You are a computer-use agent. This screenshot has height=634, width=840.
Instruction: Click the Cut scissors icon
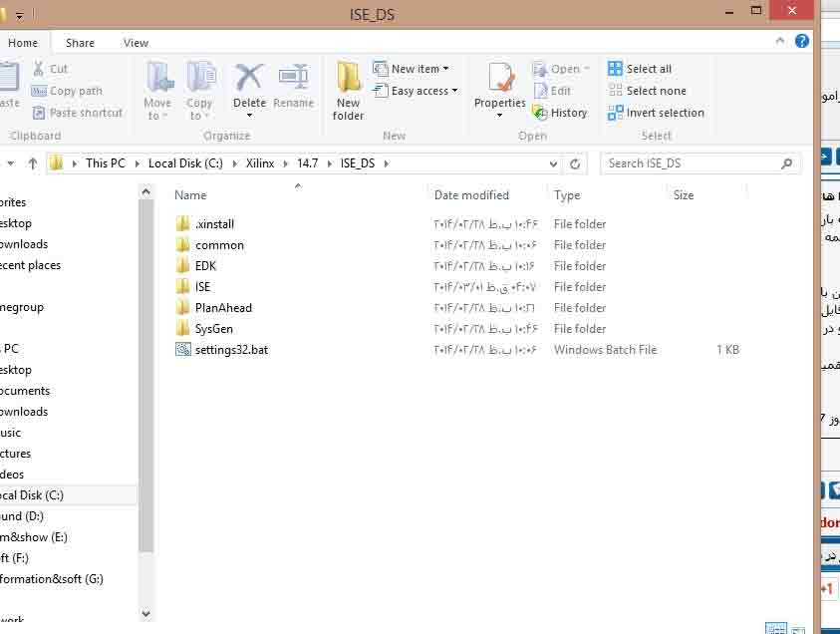pyautogui.click(x=38, y=69)
